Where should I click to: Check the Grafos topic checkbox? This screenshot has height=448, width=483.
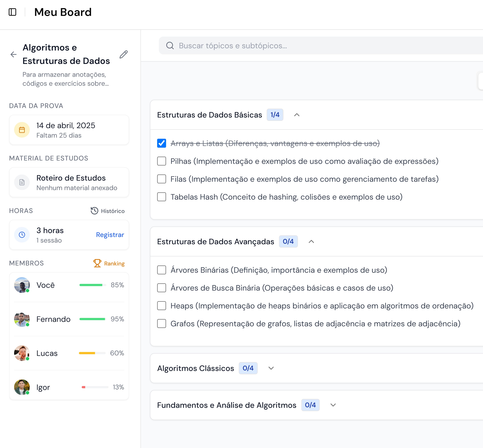(162, 323)
